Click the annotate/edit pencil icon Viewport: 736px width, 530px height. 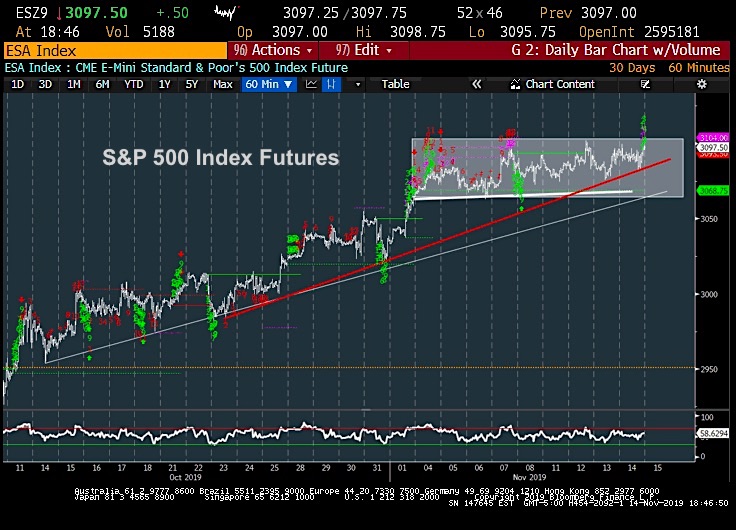(645, 84)
